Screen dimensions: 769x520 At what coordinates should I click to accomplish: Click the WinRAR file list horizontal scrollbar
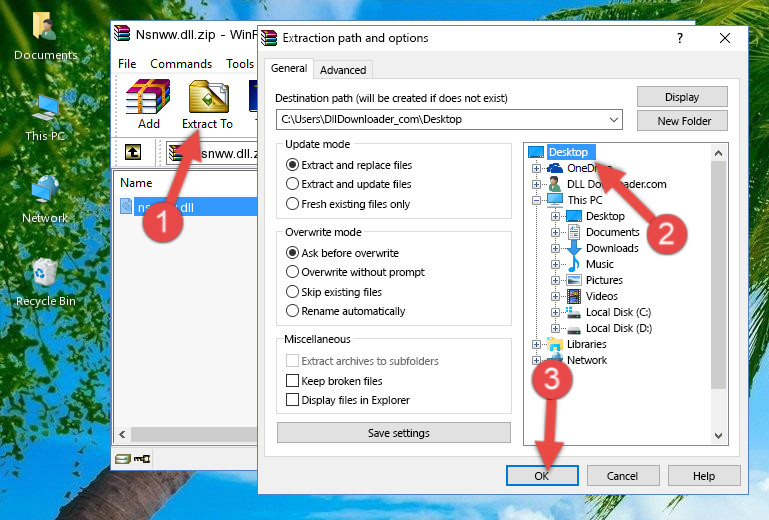(x=194, y=434)
